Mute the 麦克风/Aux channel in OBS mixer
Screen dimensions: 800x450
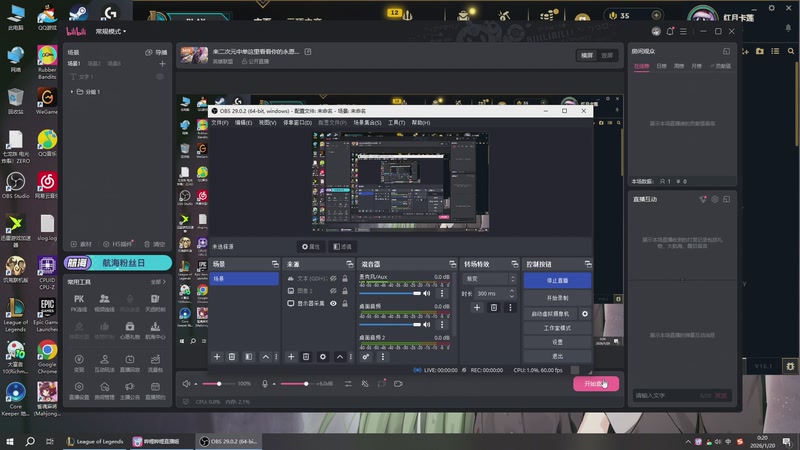[427, 293]
